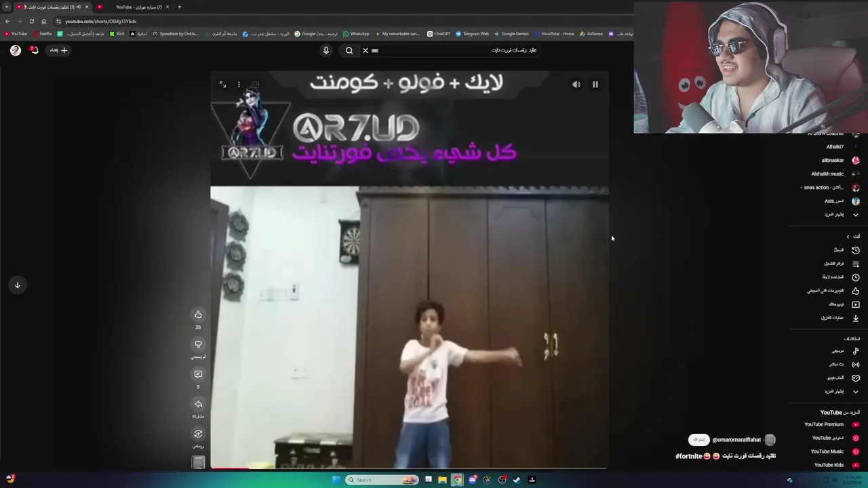Image resolution: width=868 pixels, height=488 pixels.
Task: Open the VirusTotal - Home bookmark
Action: 555,34
